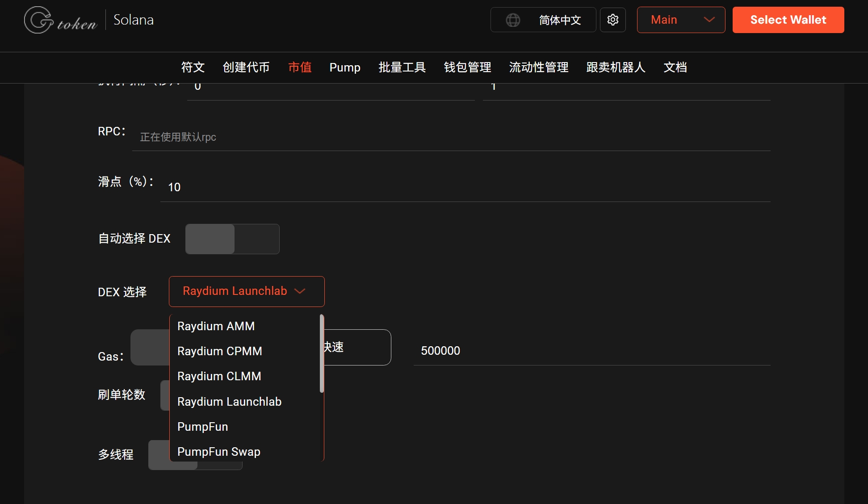Image resolution: width=868 pixels, height=504 pixels.
Task: Click the Select Wallet button
Action: 788,20
